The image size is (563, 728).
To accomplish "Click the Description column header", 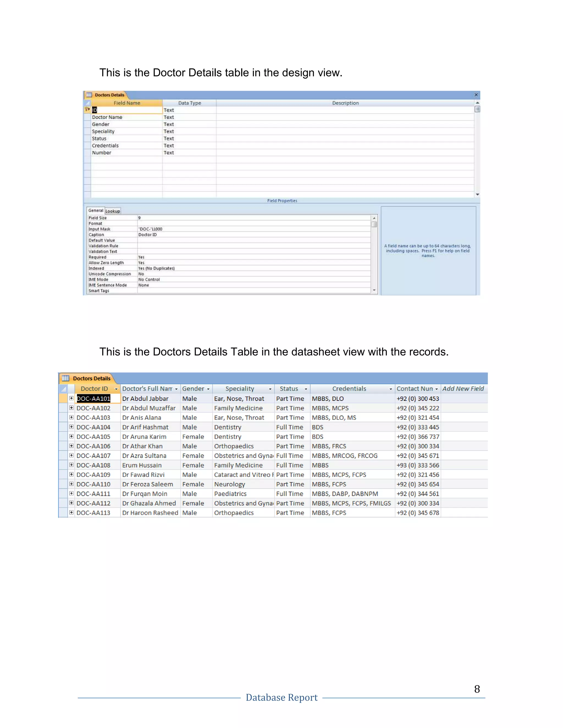I will pyautogui.click(x=345, y=103).
